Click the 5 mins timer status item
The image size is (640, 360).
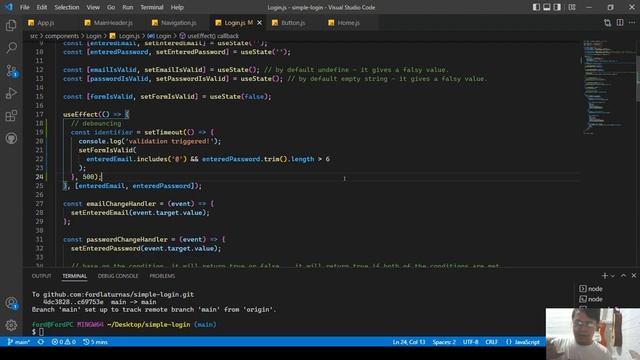pyautogui.click(x=95, y=342)
